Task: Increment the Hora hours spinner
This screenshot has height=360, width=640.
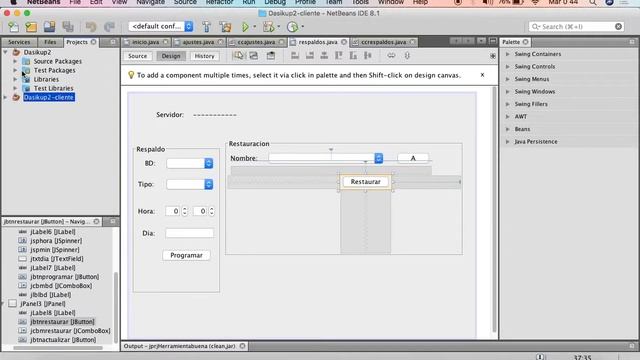Action: pyautogui.click(x=184, y=209)
